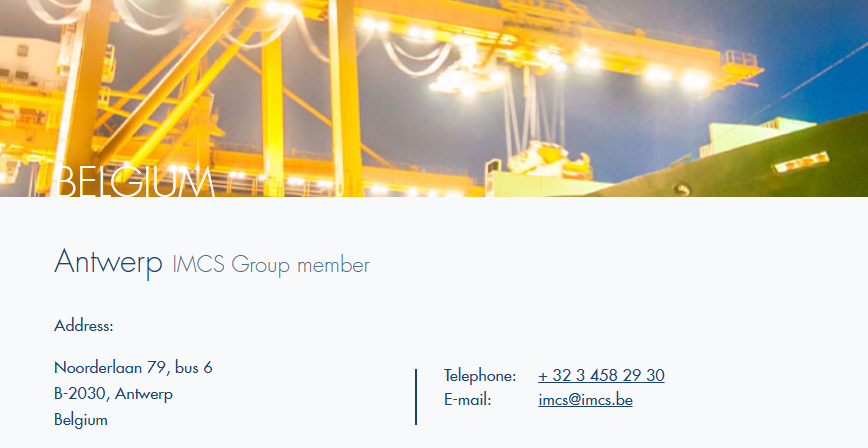The height and width of the screenshot is (448, 868).
Task: Click the BELGIUM heading over the banner
Action: point(135,182)
